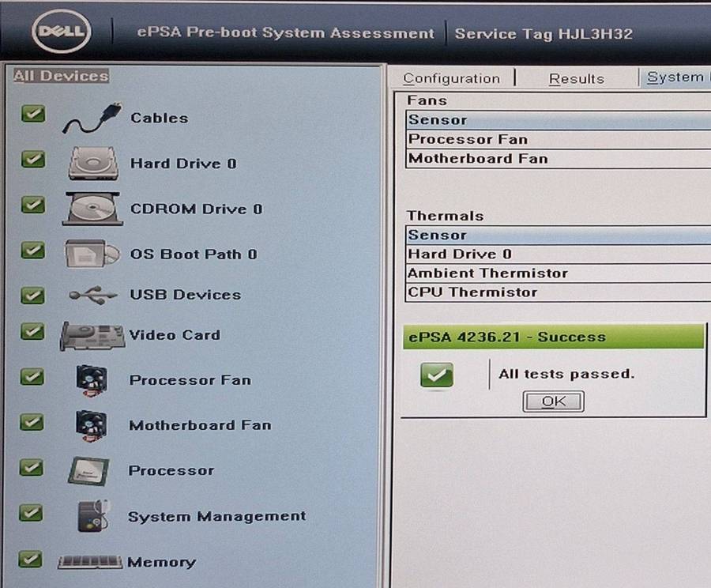This screenshot has height=588, width=711.
Task: Uncheck the Cables device checkbox
Action: pos(32,114)
